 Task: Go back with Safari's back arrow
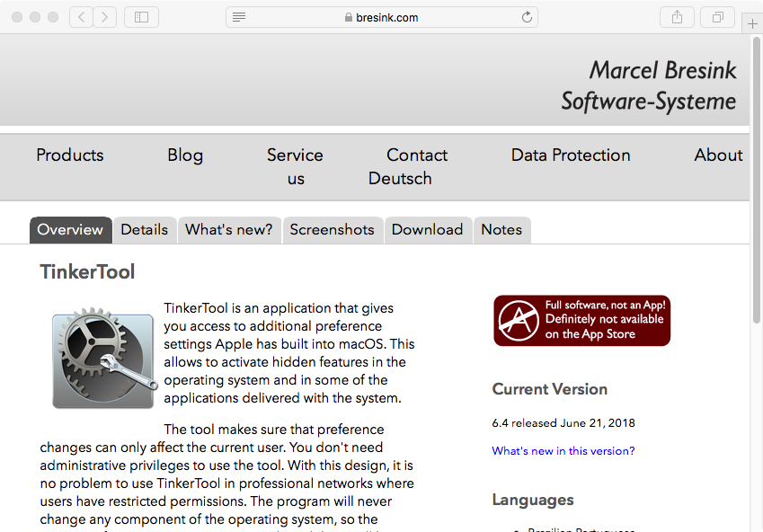(x=81, y=17)
